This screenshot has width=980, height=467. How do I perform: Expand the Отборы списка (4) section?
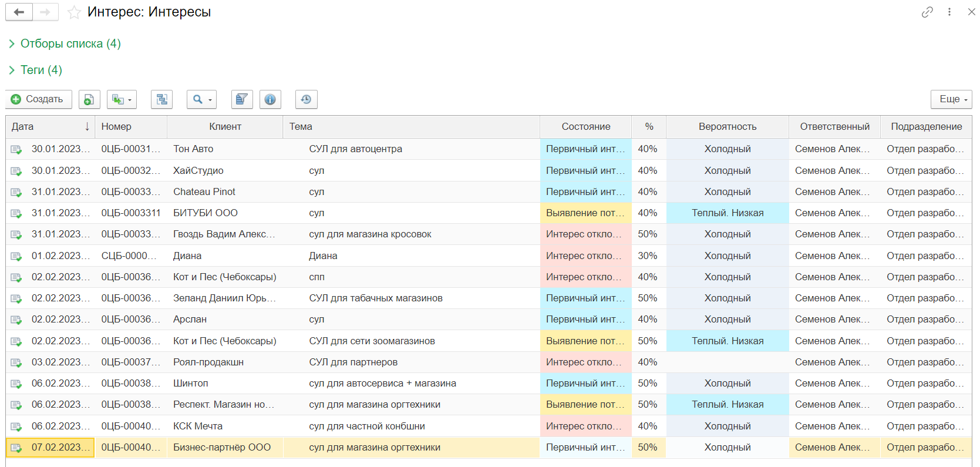pos(65,43)
